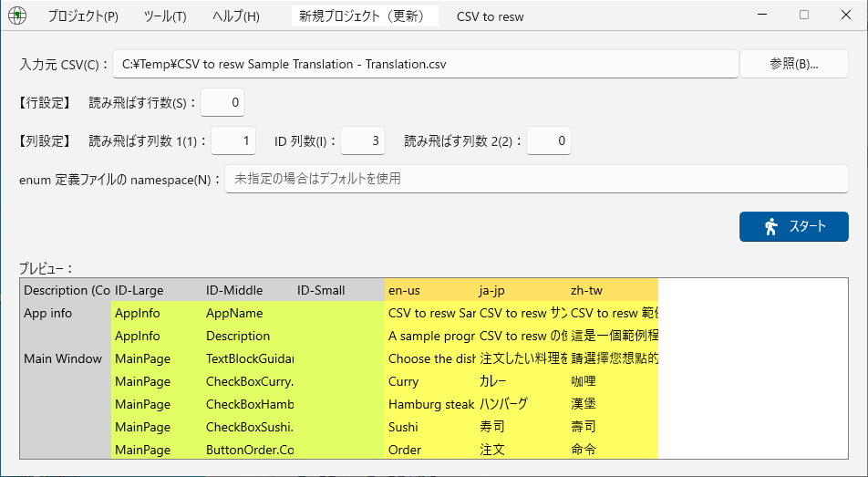Click the App info description cell

(66, 313)
